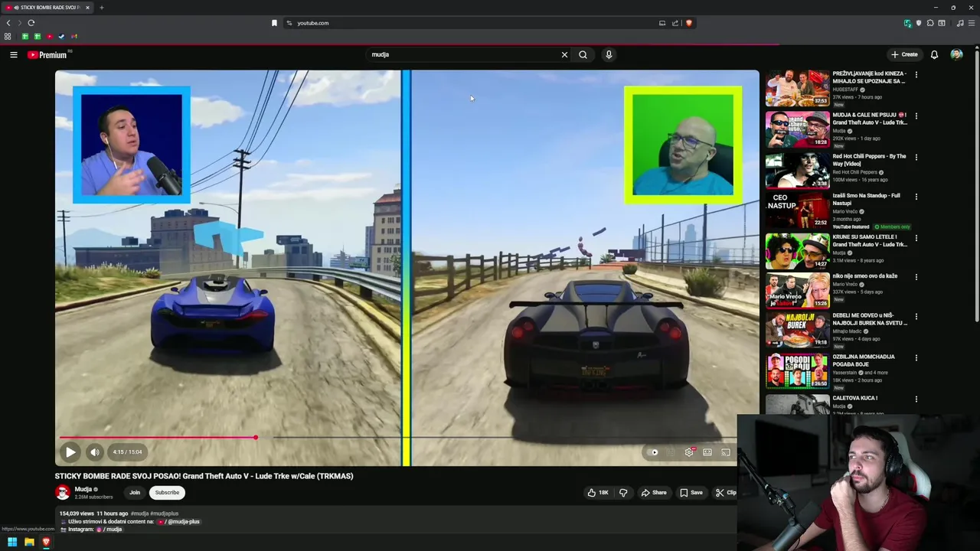Image resolution: width=980 pixels, height=551 pixels.
Task: Go back in browser history
Action: coord(8,23)
